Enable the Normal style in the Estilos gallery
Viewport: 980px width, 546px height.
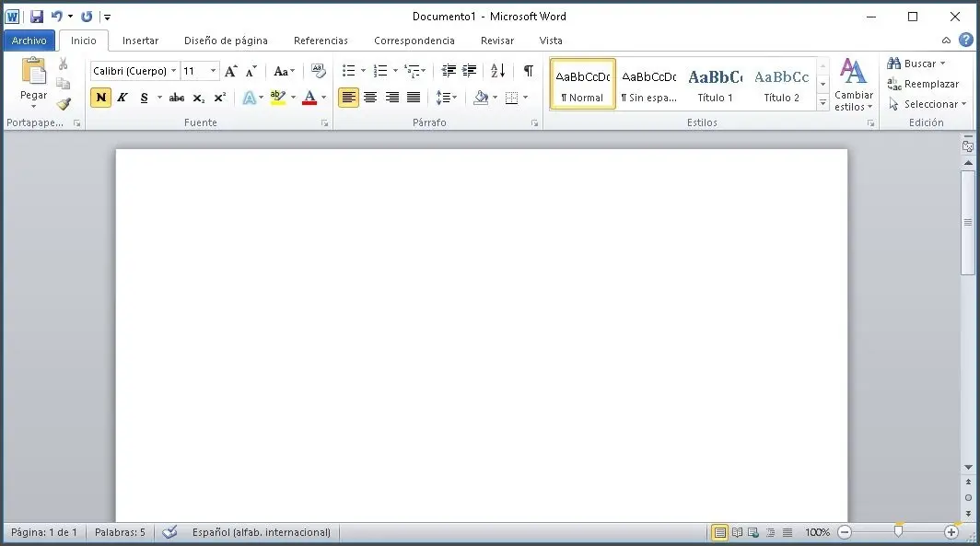click(581, 83)
